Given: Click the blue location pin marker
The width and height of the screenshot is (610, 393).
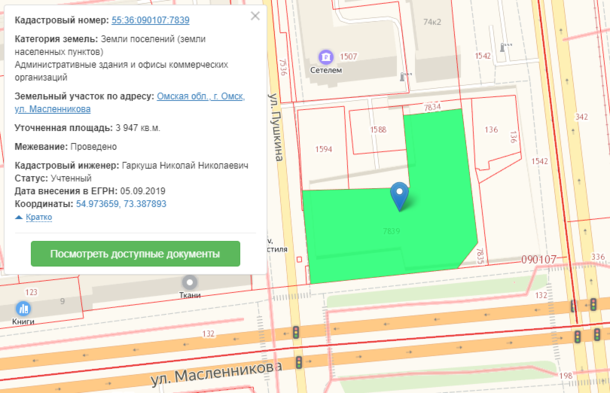Looking at the screenshot, I should (399, 196).
